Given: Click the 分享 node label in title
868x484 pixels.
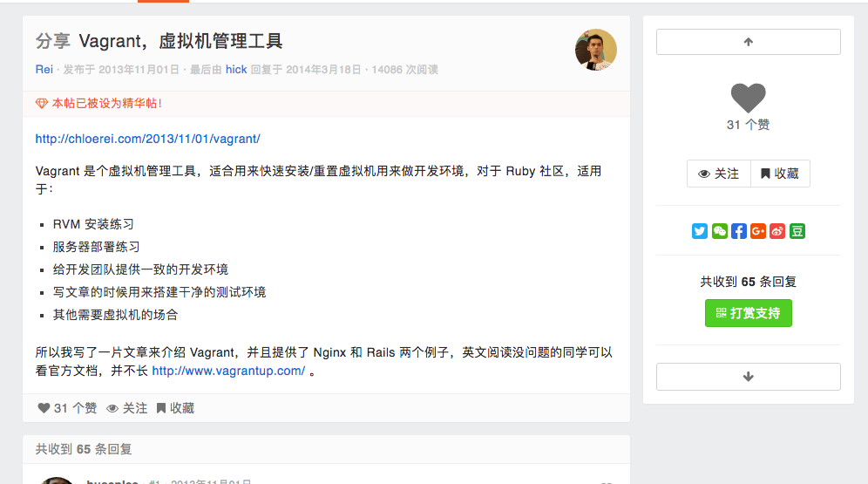Looking at the screenshot, I should [x=52, y=41].
